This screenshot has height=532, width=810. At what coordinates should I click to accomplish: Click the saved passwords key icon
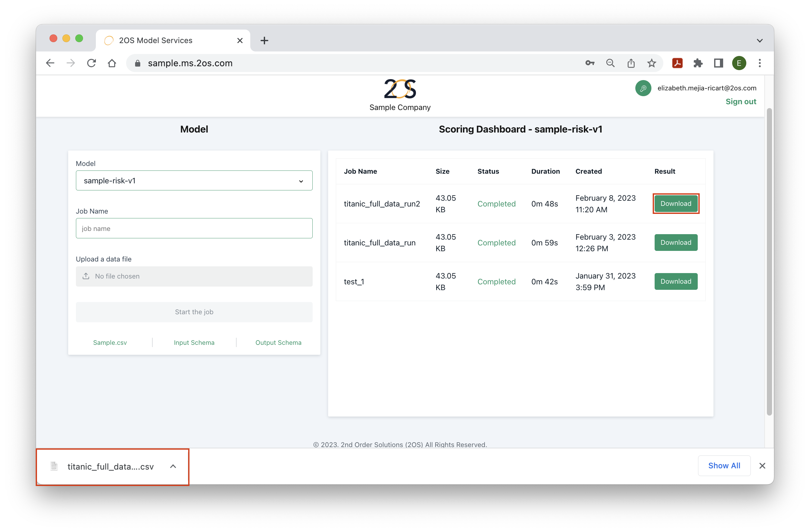point(590,63)
